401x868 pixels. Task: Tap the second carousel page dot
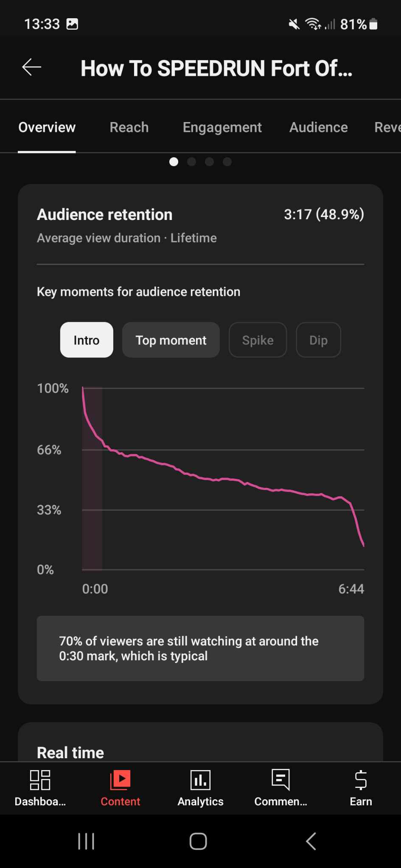(x=191, y=161)
